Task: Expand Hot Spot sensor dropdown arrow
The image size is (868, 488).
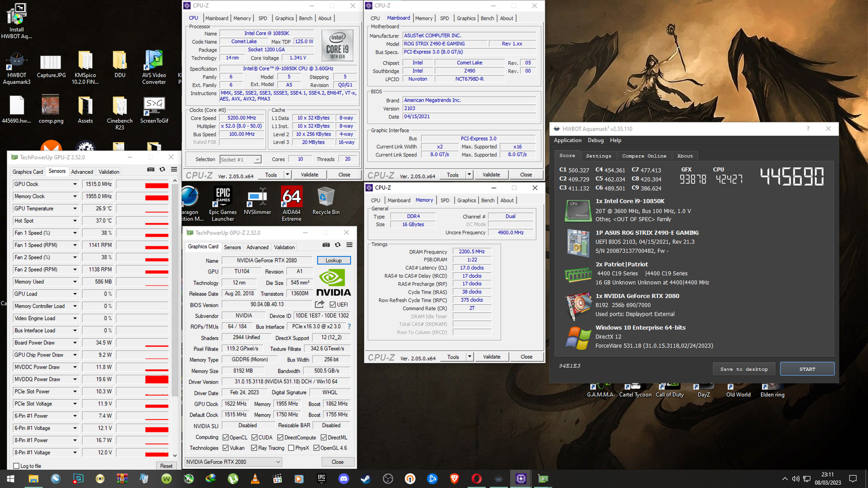Action: 75,221
